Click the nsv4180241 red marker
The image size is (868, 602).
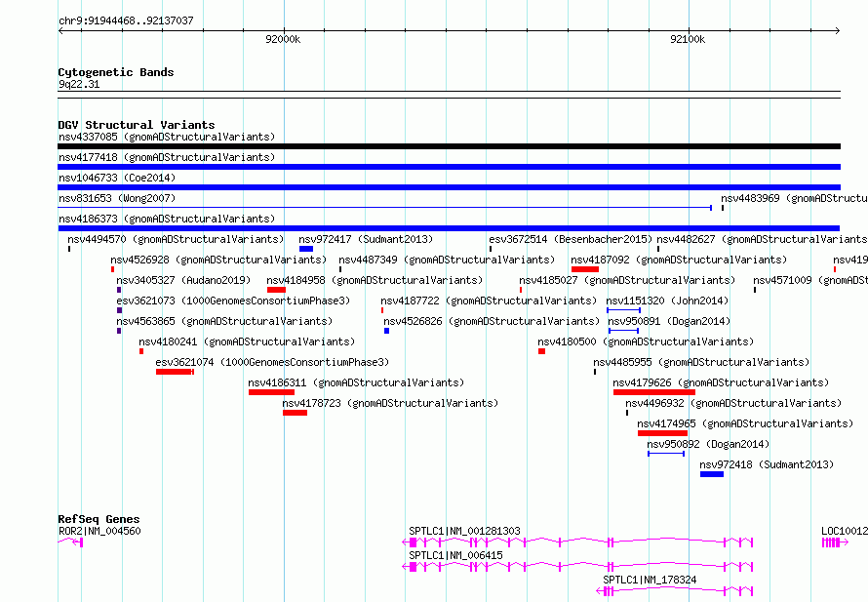click(141, 351)
